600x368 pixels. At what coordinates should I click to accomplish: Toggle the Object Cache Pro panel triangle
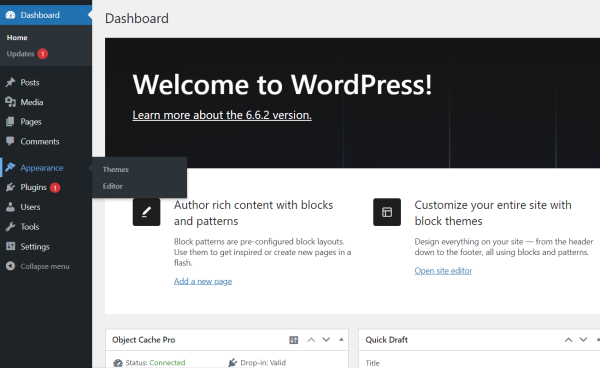341,339
